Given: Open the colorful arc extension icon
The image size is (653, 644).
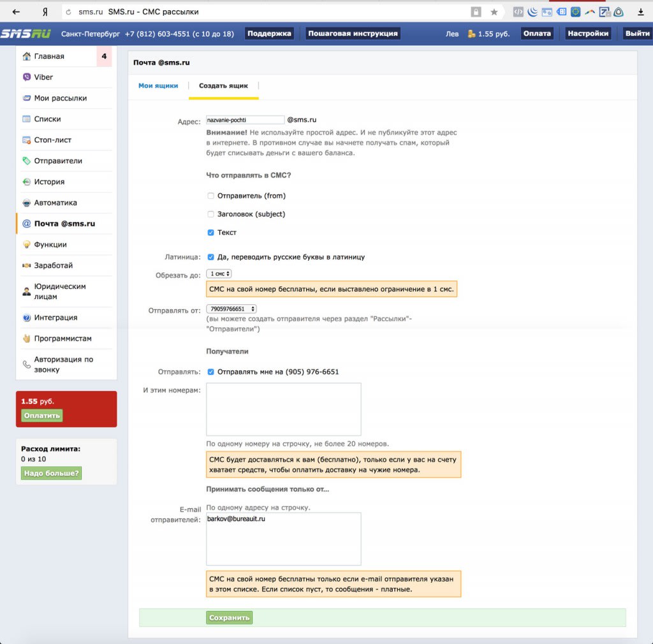Looking at the screenshot, I should (x=590, y=12).
